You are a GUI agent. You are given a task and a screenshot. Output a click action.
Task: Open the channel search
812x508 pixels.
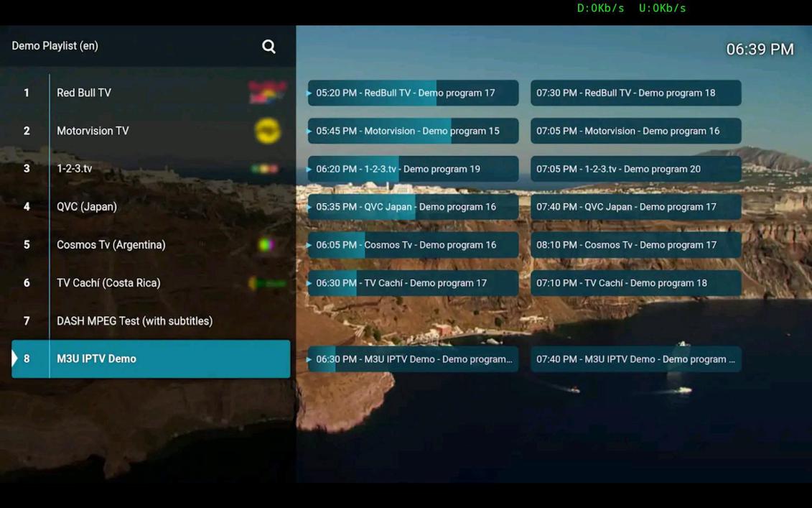pos(269,46)
